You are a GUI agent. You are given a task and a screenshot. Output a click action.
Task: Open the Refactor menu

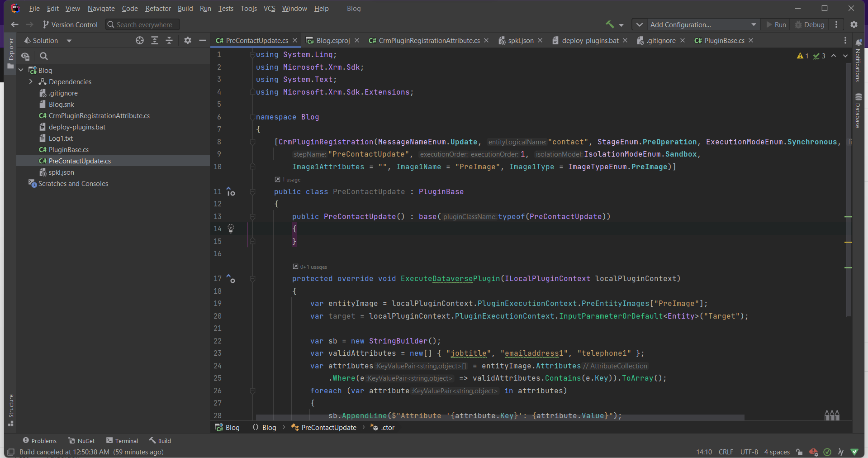(x=158, y=9)
